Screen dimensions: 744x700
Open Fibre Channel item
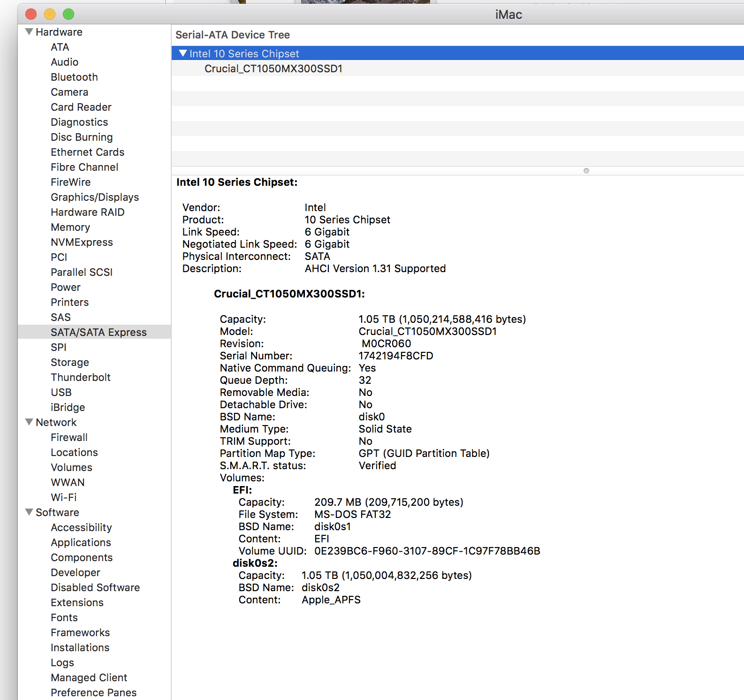[84, 167]
